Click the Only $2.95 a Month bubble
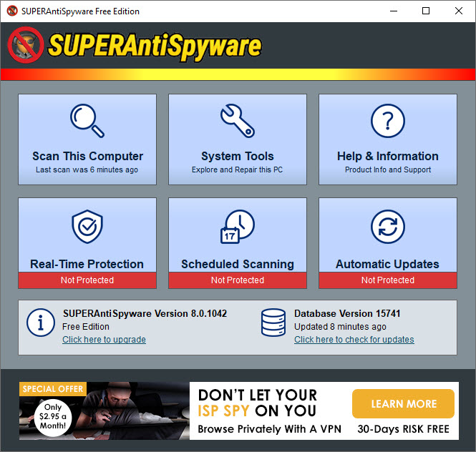The width and height of the screenshot is (476, 452). click(x=53, y=416)
